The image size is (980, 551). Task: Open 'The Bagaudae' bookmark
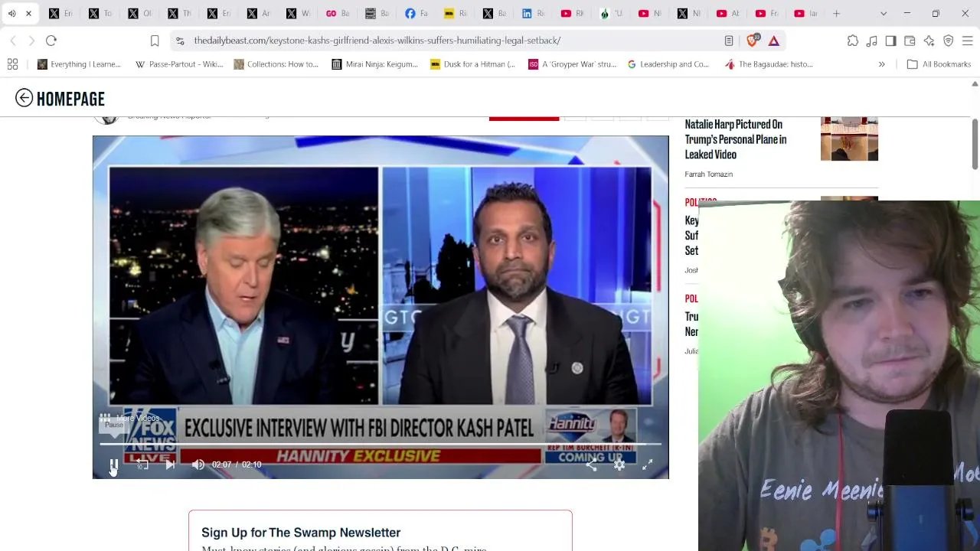[x=768, y=64]
